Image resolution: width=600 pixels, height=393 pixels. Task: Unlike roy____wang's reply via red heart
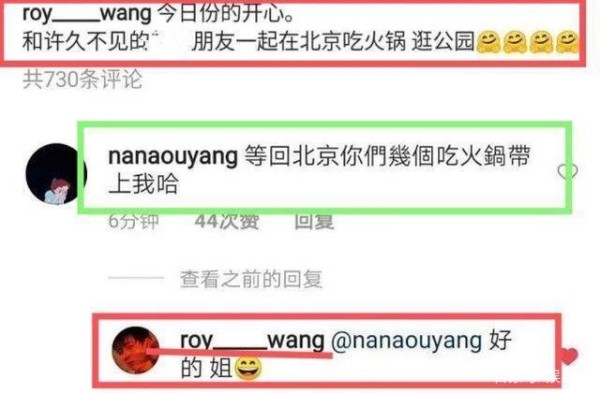[x=569, y=358]
